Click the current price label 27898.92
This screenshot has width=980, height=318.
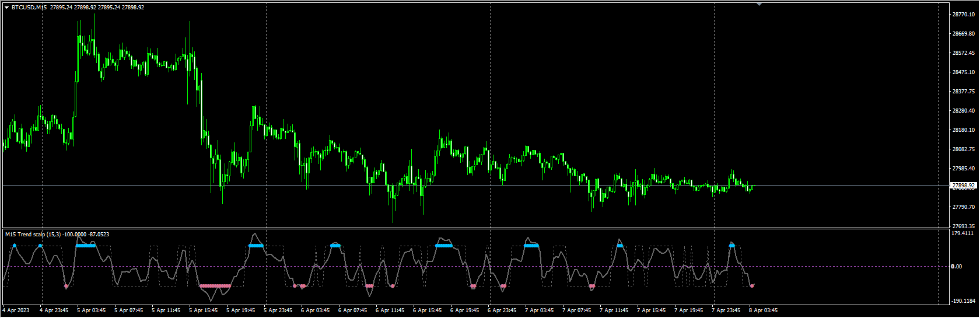coord(963,186)
